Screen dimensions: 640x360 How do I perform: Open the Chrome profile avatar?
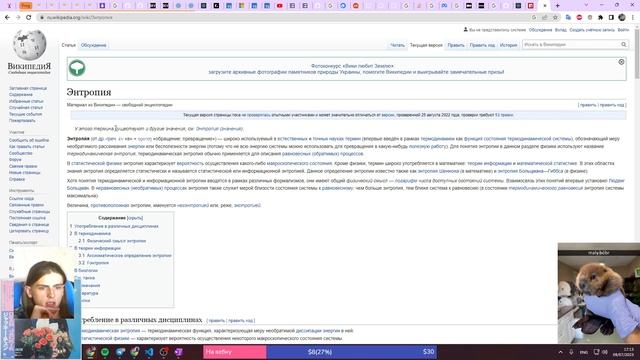pos(622,18)
